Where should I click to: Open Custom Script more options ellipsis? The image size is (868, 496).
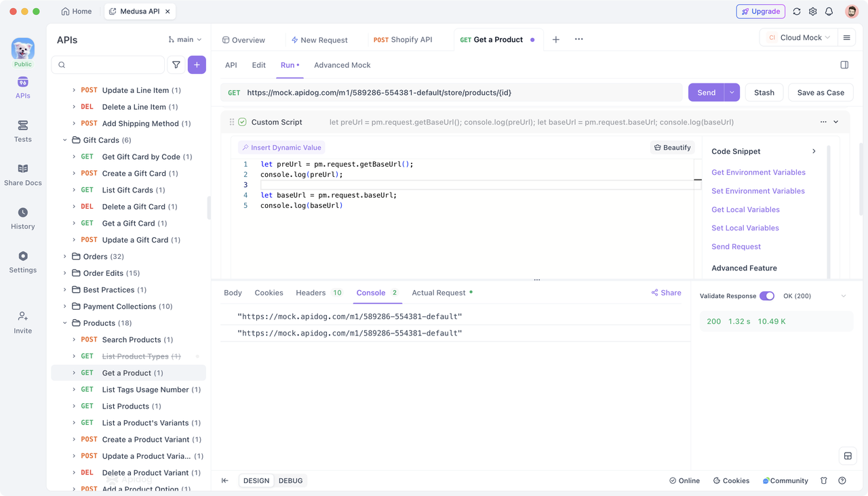click(823, 122)
